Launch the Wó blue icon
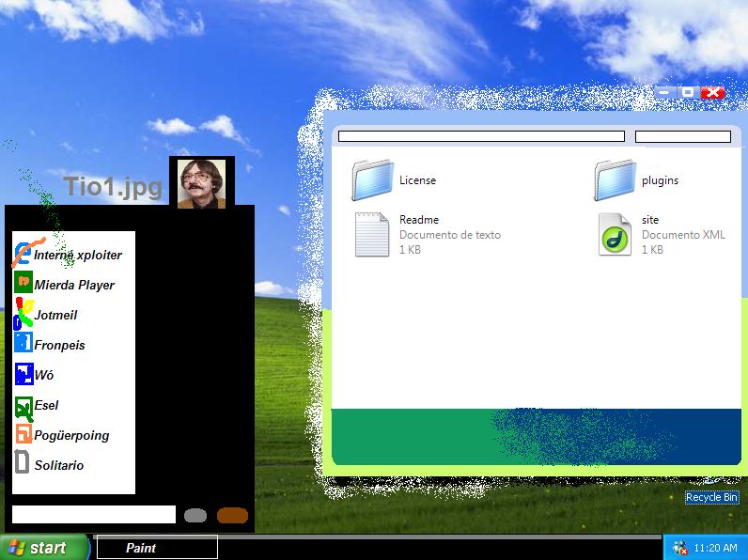 [x=23, y=374]
